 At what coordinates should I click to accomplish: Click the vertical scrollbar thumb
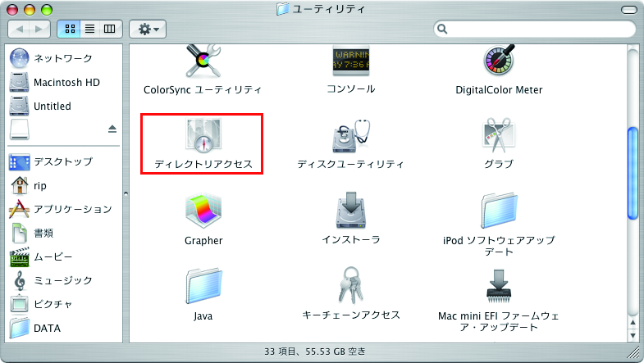[633, 174]
